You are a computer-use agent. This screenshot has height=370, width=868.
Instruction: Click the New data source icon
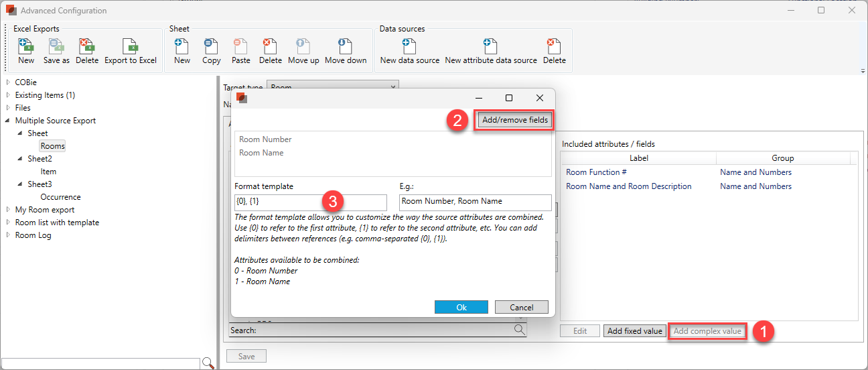pyautogui.click(x=409, y=47)
